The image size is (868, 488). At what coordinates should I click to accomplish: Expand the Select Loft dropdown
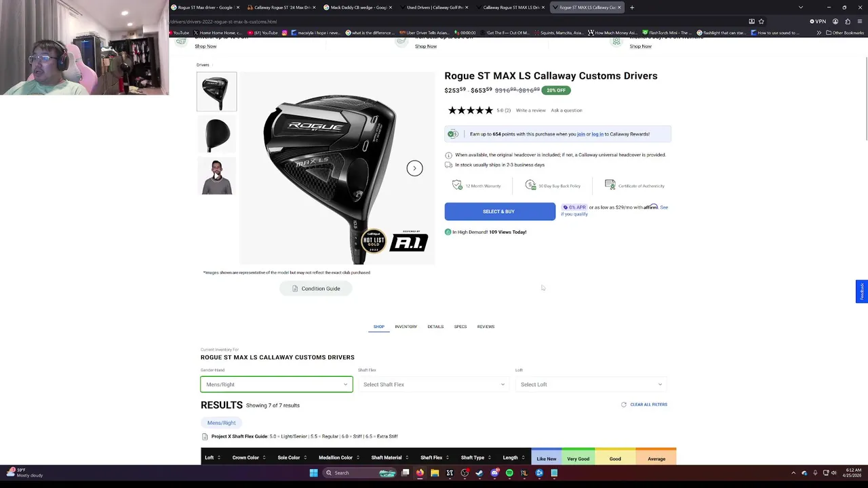[591, 384]
